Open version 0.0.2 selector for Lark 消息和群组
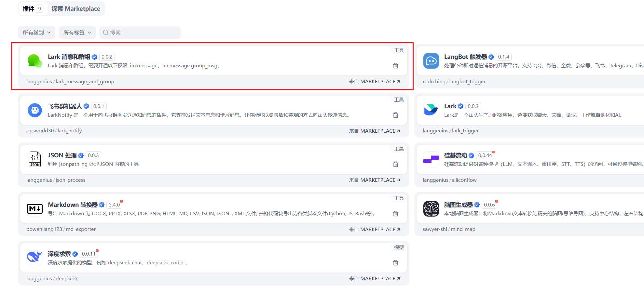 [x=107, y=57]
